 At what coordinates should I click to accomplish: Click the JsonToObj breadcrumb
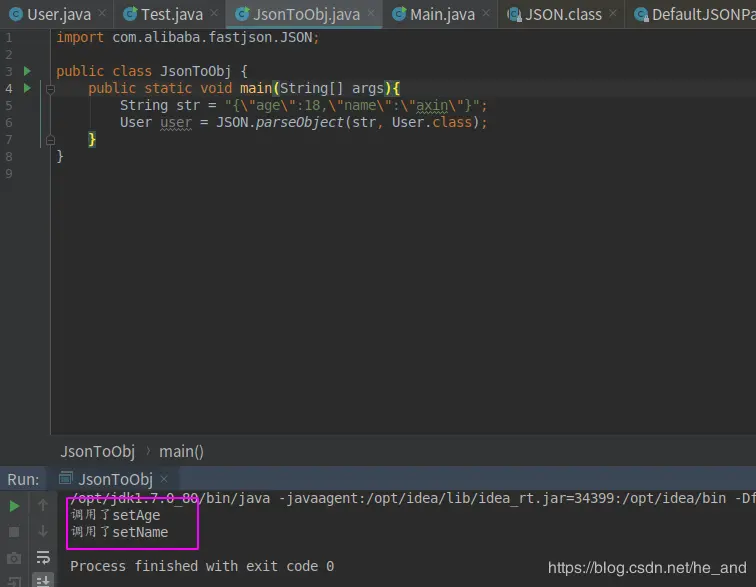pyautogui.click(x=98, y=451)
